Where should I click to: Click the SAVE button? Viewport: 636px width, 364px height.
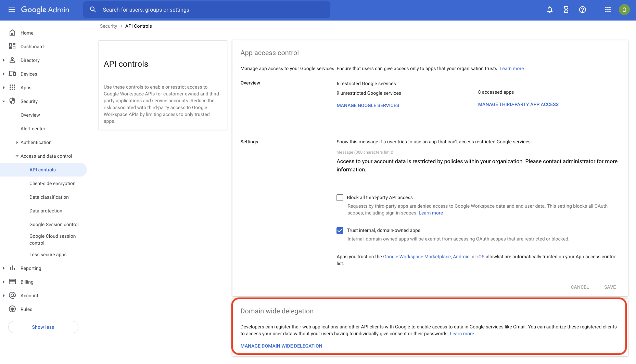(610, 287)
